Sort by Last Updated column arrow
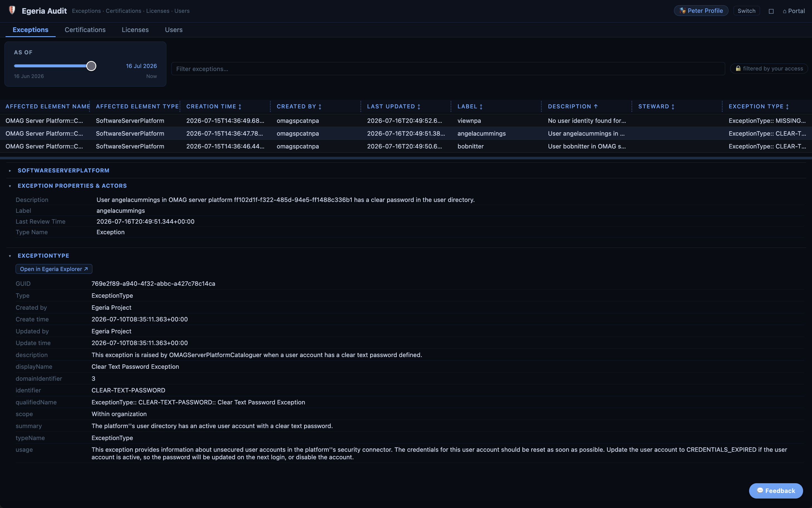The width and height of the screenshot is (812, 508). coord(419,106)
